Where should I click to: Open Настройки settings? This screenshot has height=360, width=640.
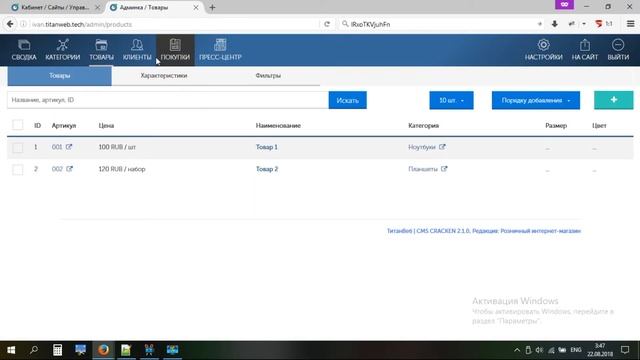coord(543,50)
